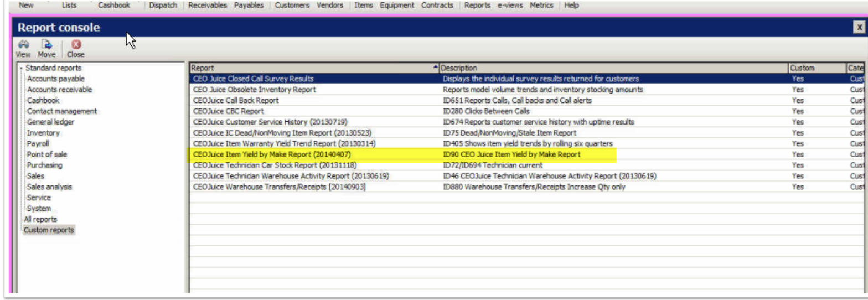The width and height of the screenshot is (868, 300).
Task: Select Payroll report category
Action: tap(38, 143)
